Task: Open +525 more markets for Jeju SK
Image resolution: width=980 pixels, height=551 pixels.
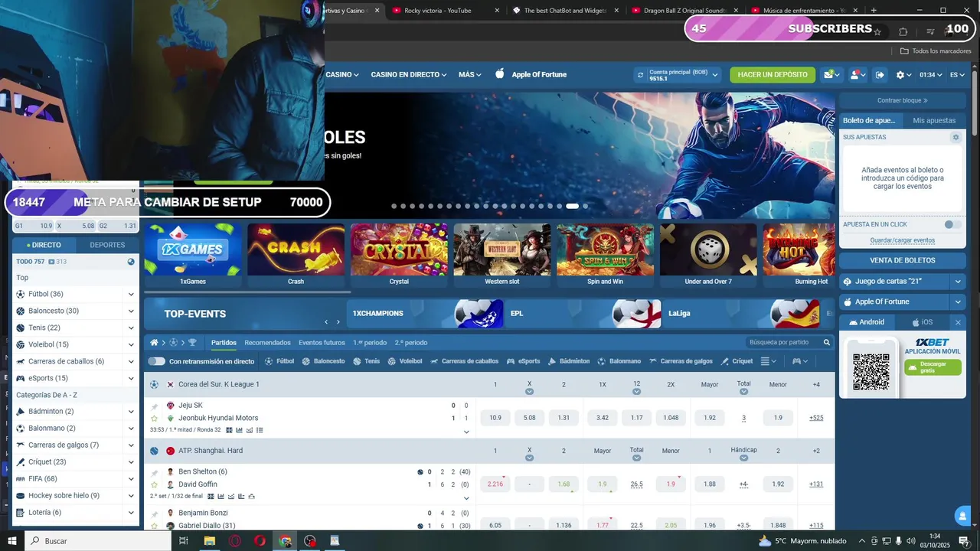Action: [816, 418]
